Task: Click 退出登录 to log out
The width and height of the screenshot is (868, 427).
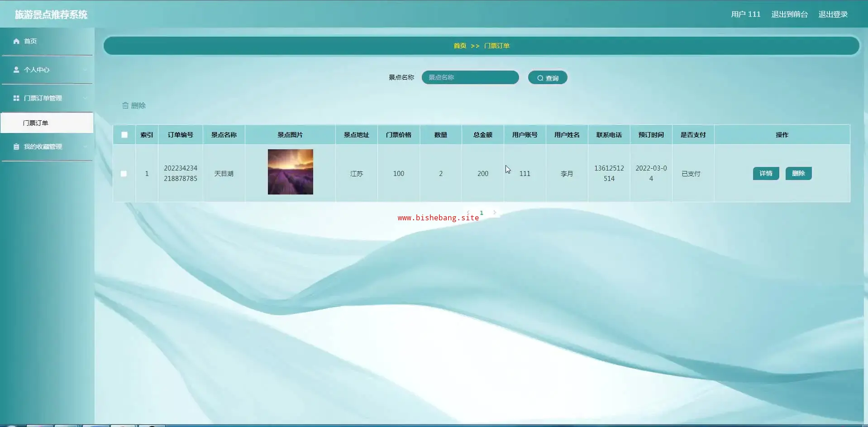Action: pos(833,14)
